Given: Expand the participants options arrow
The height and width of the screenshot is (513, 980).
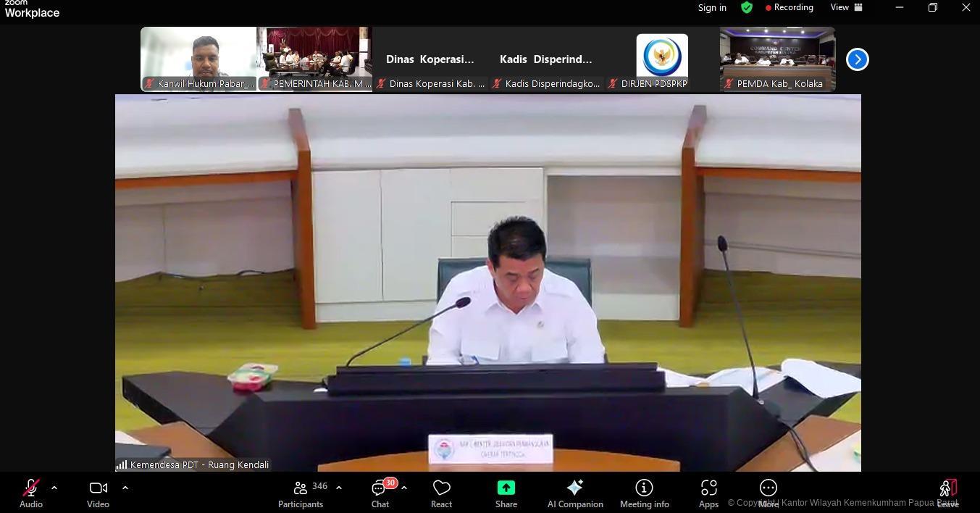Looking at the screenshot, I should (x=339, y=488).
